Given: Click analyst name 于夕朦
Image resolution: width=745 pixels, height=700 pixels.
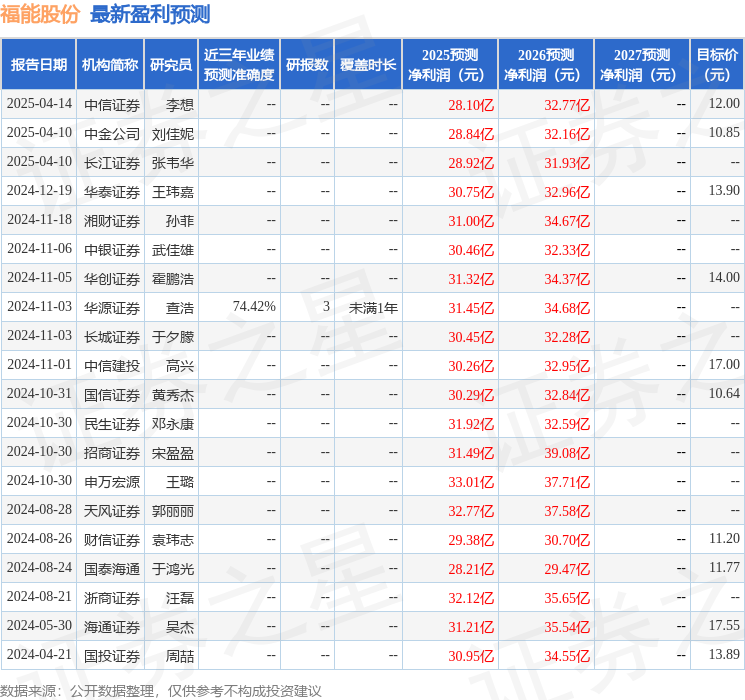Looking at the screenshot, I should click(x=172, y=337).
